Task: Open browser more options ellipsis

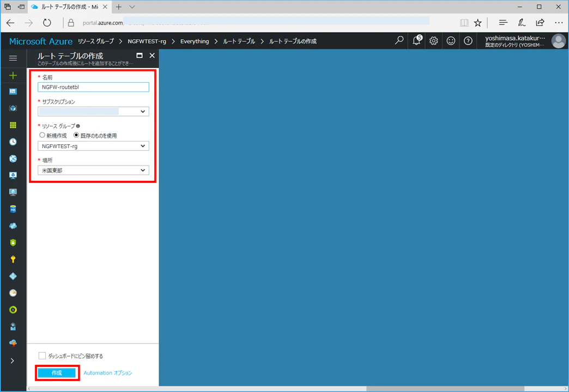Action: tap(559, 23)
